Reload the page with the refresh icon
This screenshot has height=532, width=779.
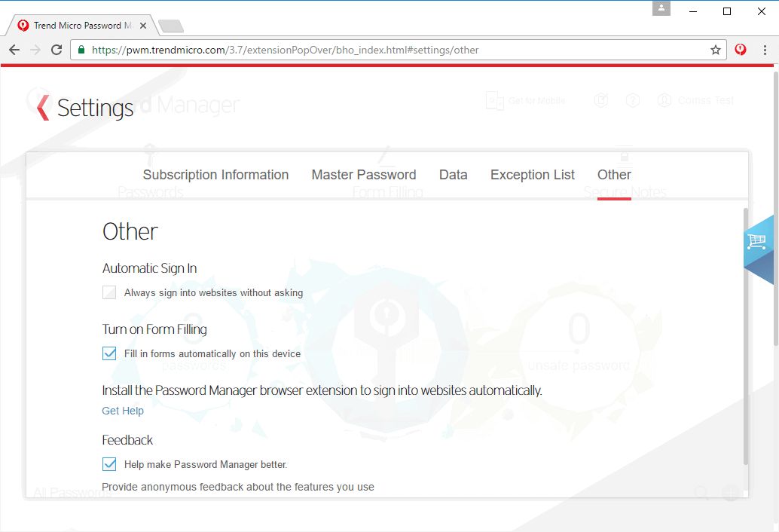tap(57, 50)
